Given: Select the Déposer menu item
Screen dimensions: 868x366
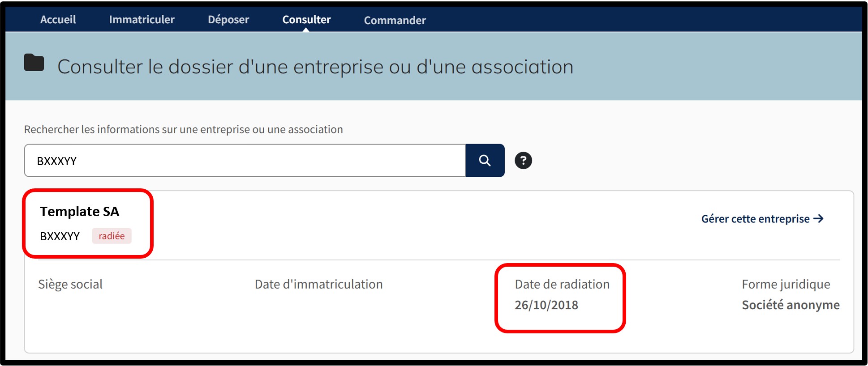Looking at the screenshot, I should coord(228,20).
